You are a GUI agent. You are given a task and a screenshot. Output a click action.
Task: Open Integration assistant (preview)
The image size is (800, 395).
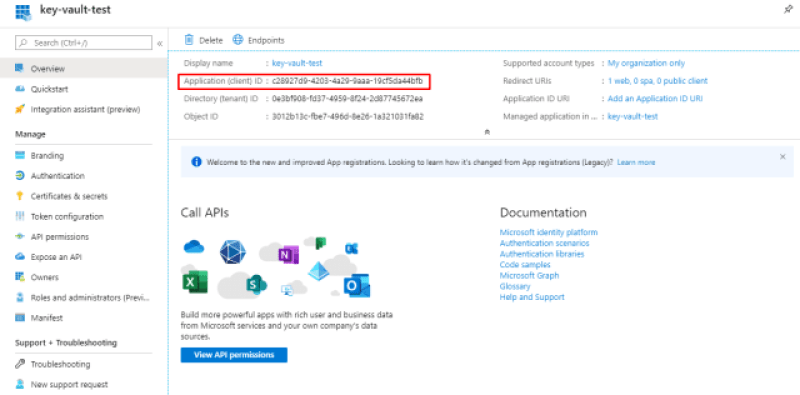pos(84,109)
